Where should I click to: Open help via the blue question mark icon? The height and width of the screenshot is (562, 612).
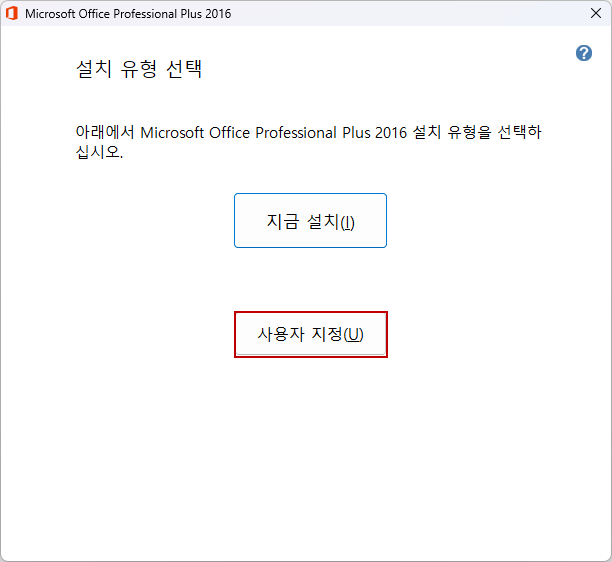[x=584, y=53]
